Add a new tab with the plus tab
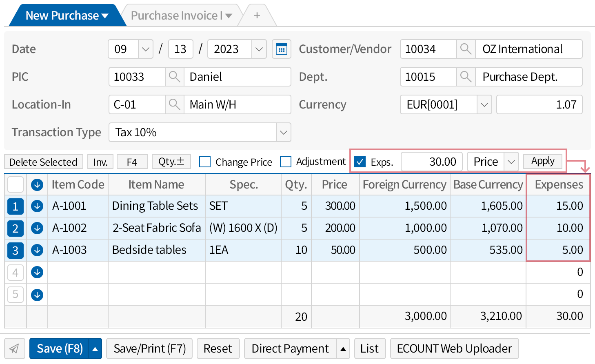The width and height of the screenshot is (595, 364). 257,16
